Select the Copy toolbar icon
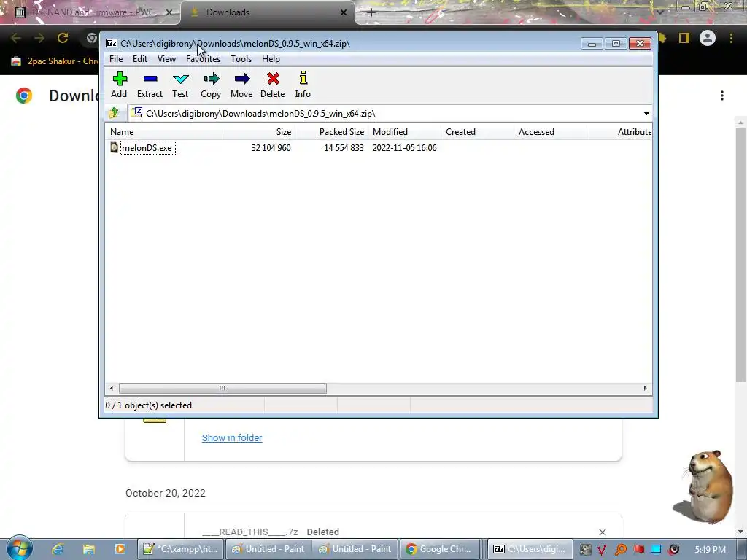 211,79
